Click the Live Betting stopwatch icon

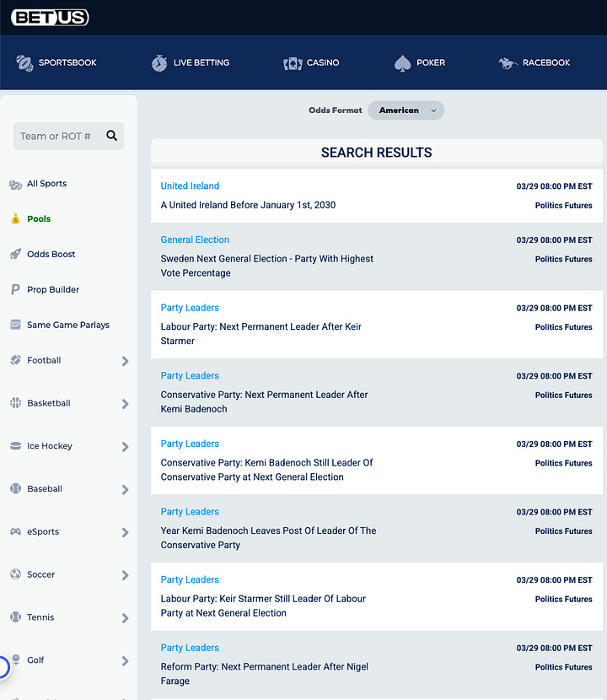coord(159,63)
